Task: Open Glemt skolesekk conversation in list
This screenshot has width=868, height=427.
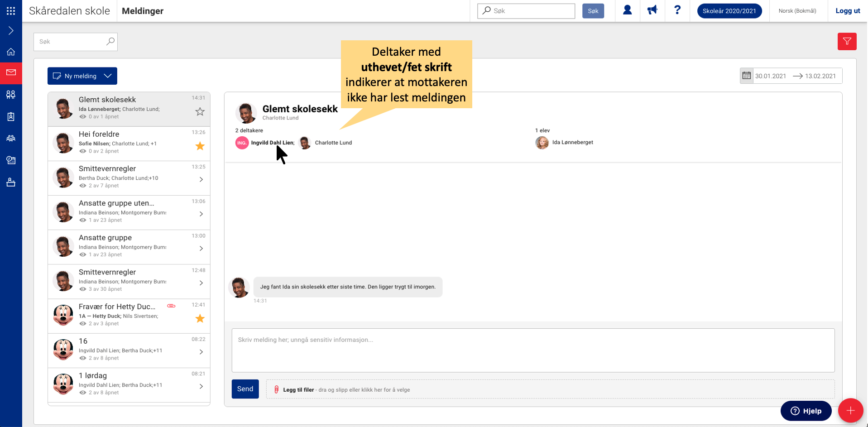Action: pyautogui.click(x=129, y=110)
